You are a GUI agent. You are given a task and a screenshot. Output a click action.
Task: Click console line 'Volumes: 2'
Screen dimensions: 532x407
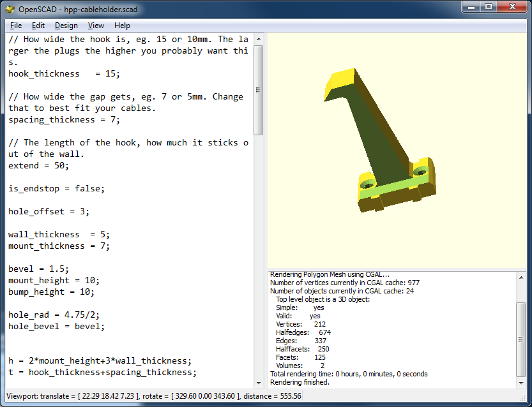(300, 366)
